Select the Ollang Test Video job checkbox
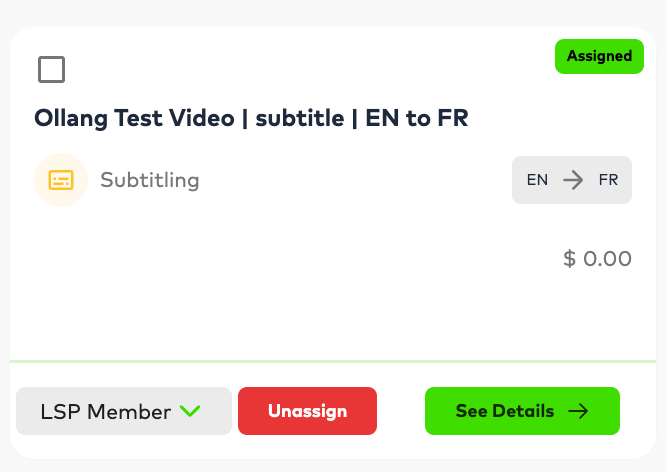Screen dimensions: 666x472 click(51, 69)
